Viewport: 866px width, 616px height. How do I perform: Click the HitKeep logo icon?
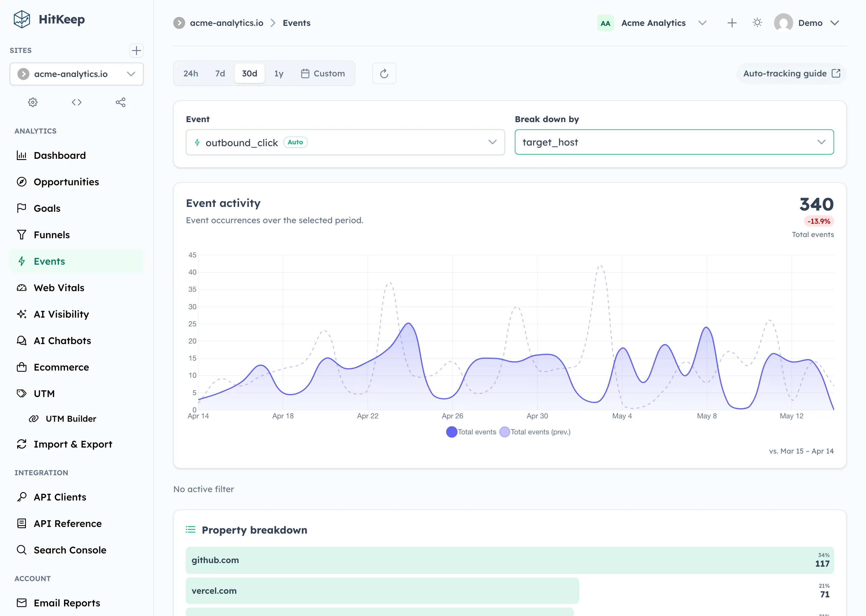click(22, 19)
